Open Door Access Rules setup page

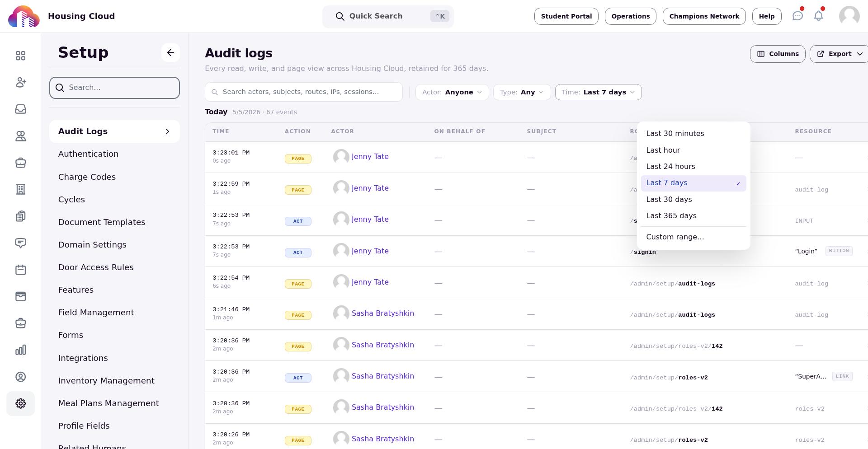[96, 267]
